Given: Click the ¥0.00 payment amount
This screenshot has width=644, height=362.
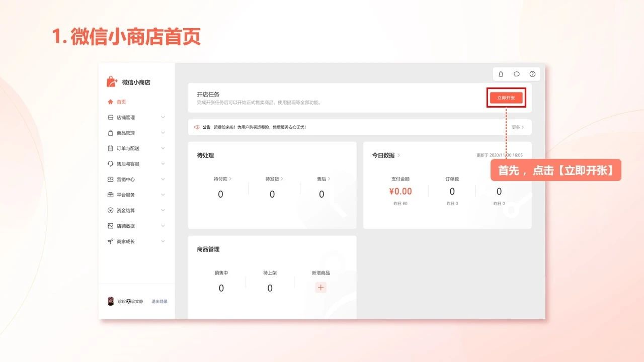Looking at the screenshot, I should point(400,191).
